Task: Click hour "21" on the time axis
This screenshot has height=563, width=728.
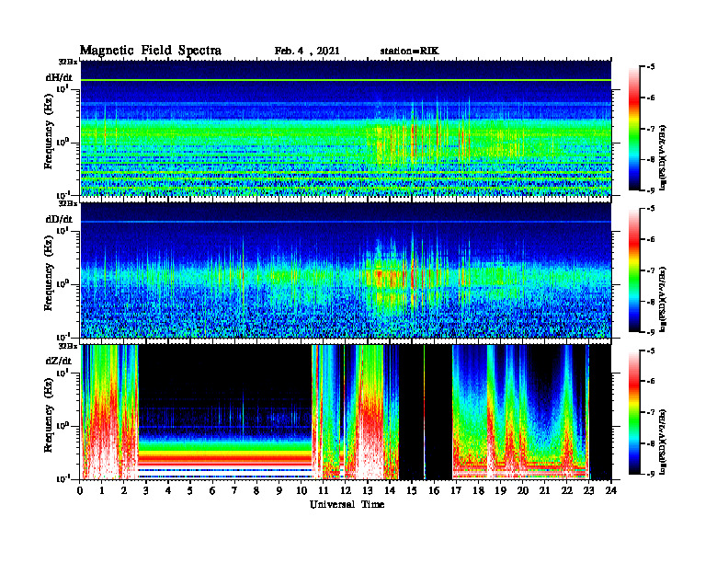Action: (544, 490)
